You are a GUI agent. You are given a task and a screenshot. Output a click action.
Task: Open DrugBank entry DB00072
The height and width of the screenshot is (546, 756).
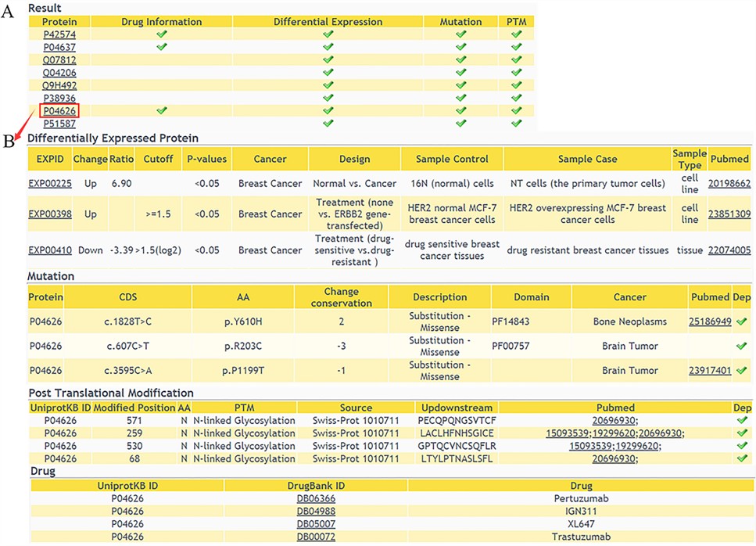click(316, 537)
